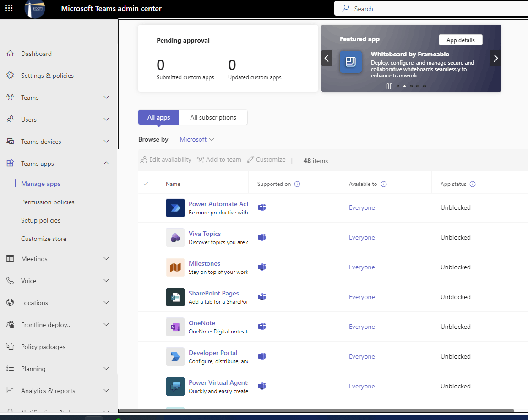Screen dimensions: 528x420
Task: Expand the Teams devices chevron
Action: 106,141
